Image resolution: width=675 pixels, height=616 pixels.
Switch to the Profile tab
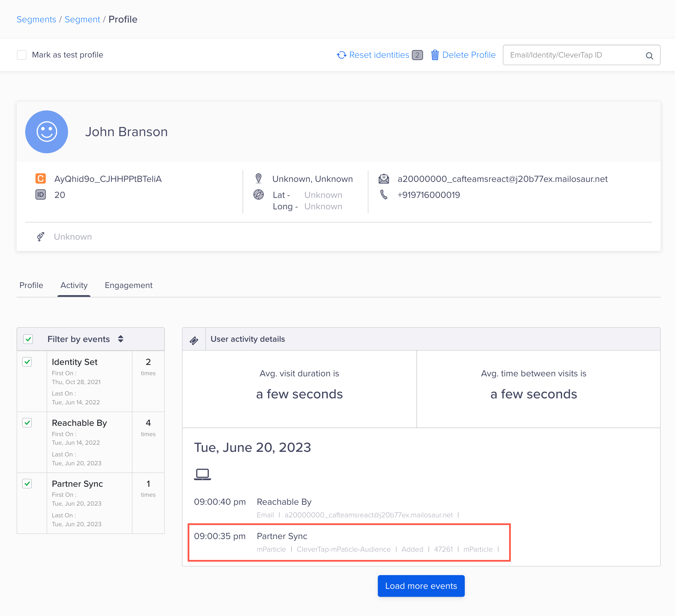[x=31, y=285]
